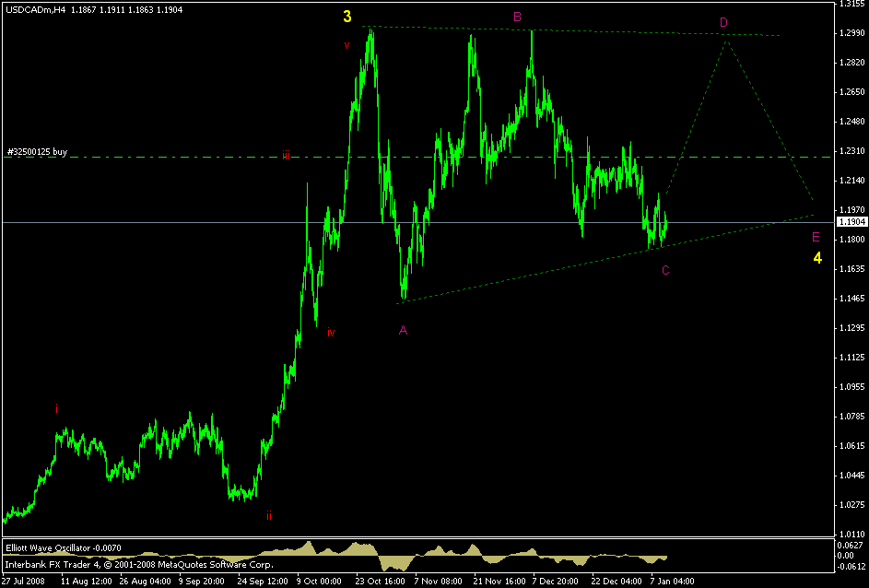Click wave label A below the triangle
Image resolution: width=869 pixels, height=588 pixels.
pyautogui.click(x=403, y=328)
